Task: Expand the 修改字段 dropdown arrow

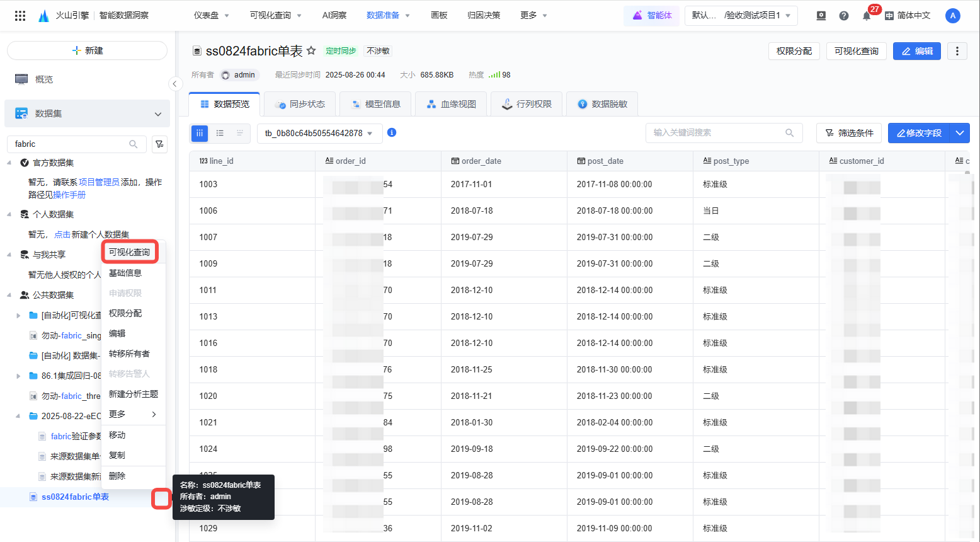Action: 959,133
